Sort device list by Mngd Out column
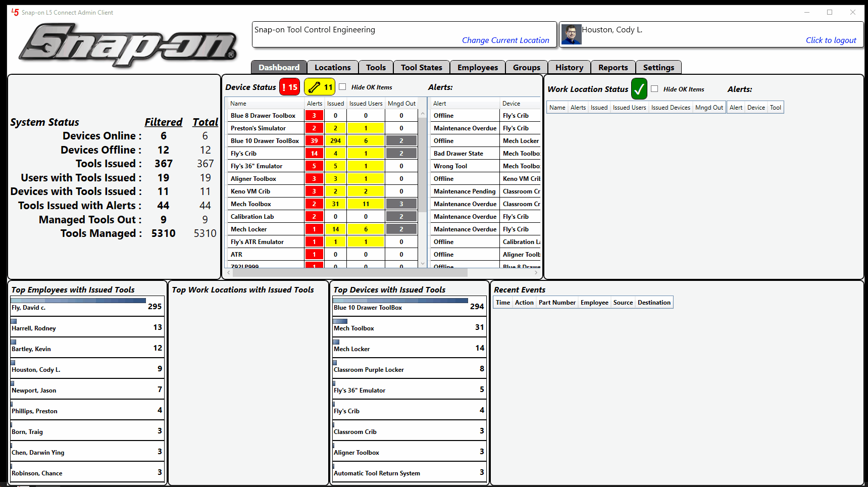 [401, 104]
